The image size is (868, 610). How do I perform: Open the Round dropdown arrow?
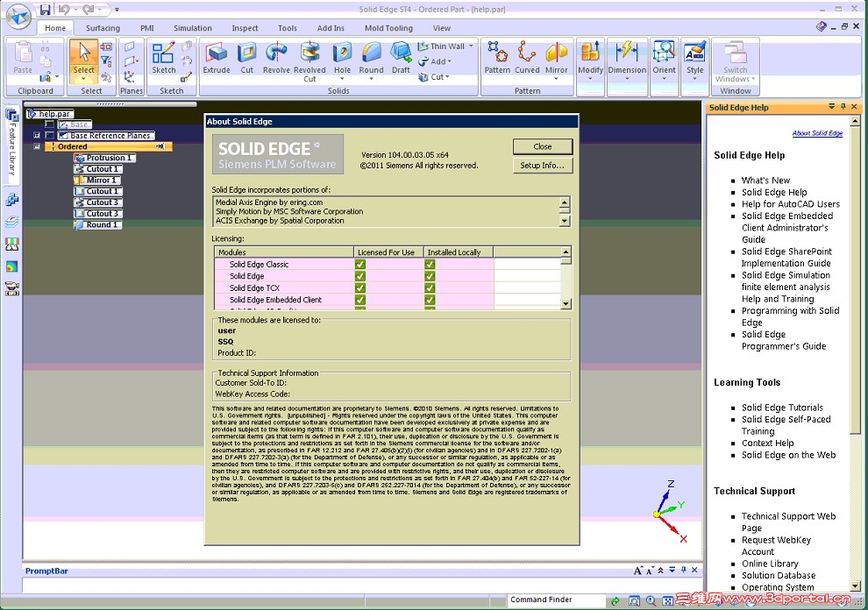coord(371,79)
